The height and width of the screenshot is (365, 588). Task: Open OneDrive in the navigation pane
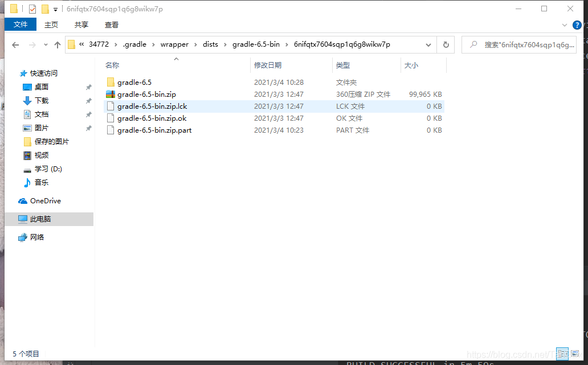pos(45,201)
